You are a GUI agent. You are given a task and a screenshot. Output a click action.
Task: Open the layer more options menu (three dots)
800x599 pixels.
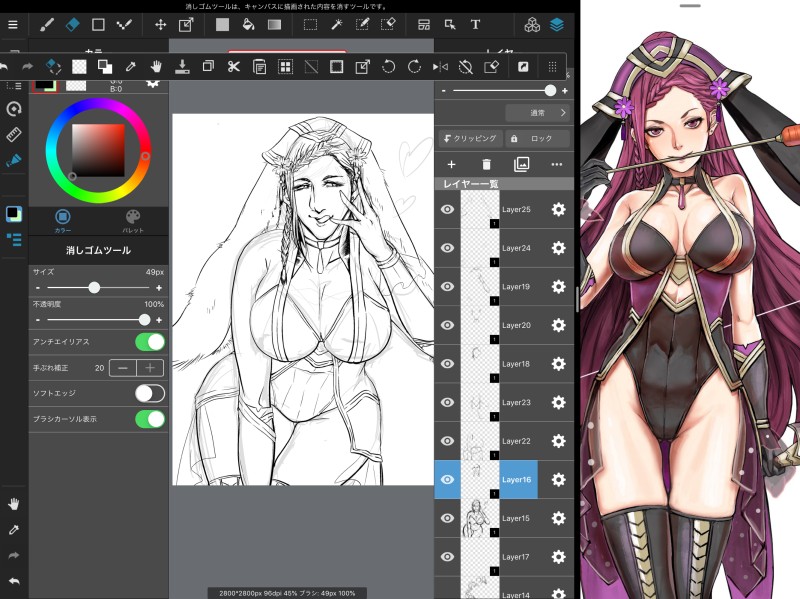pos(556,164)
